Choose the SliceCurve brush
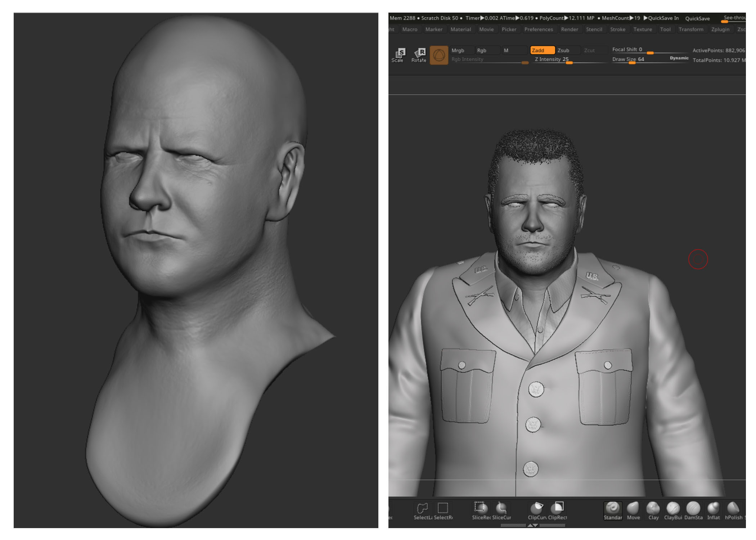The height and width of the screenshot is (540, 756). [501, 511]
